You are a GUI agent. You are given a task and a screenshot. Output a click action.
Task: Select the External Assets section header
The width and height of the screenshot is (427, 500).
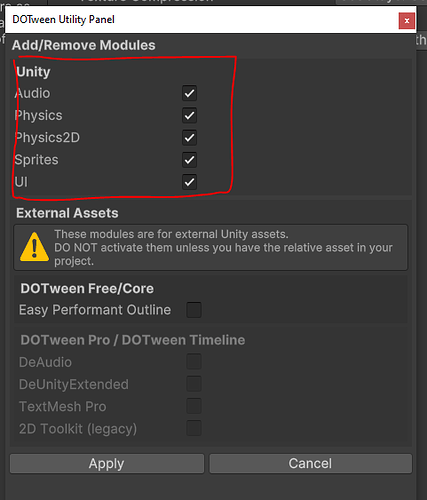tap(67, 213)
